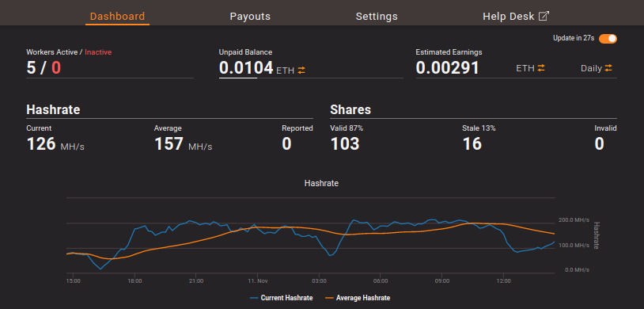The height and width of the screenshot is (309, 644).
Task: Click the active workers count 5
Action: [31, 68]
